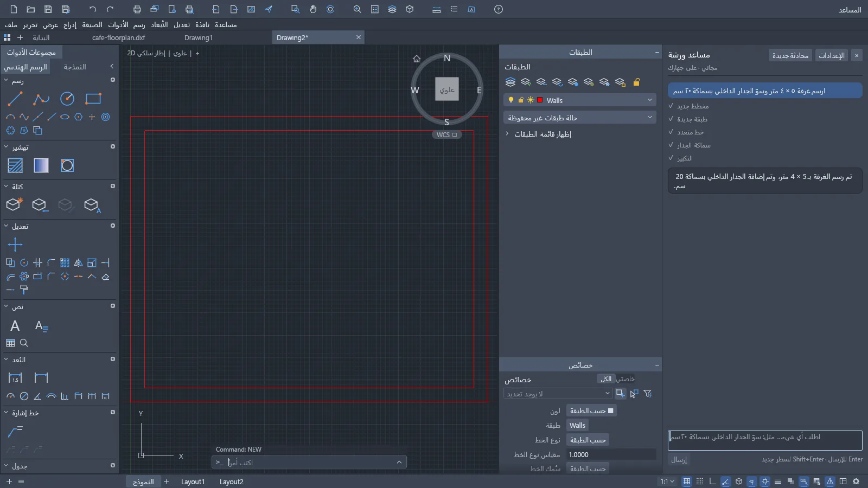Activate the Pan hand tool
The width and height of the screenshot is (868, 488).
tap(313, 9)
